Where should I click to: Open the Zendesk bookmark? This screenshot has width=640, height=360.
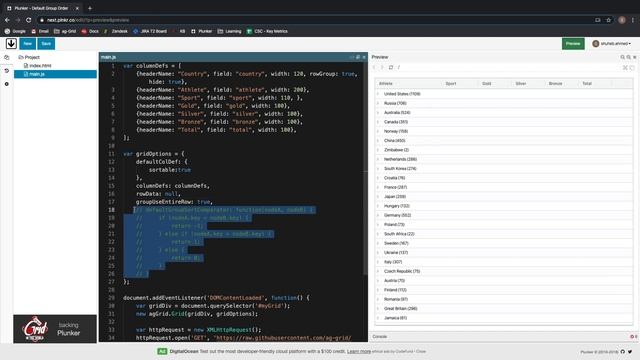tap(116, 31)
